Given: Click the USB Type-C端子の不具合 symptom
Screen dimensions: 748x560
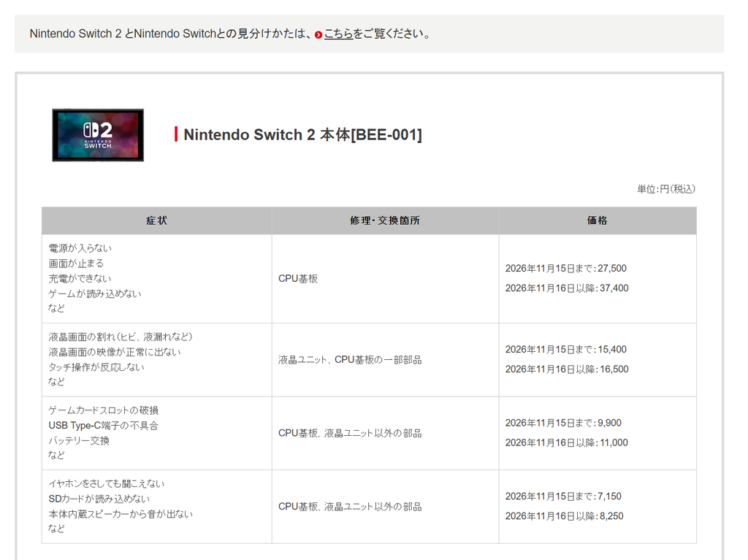Looking at the screenshot, I should [103, 426].
